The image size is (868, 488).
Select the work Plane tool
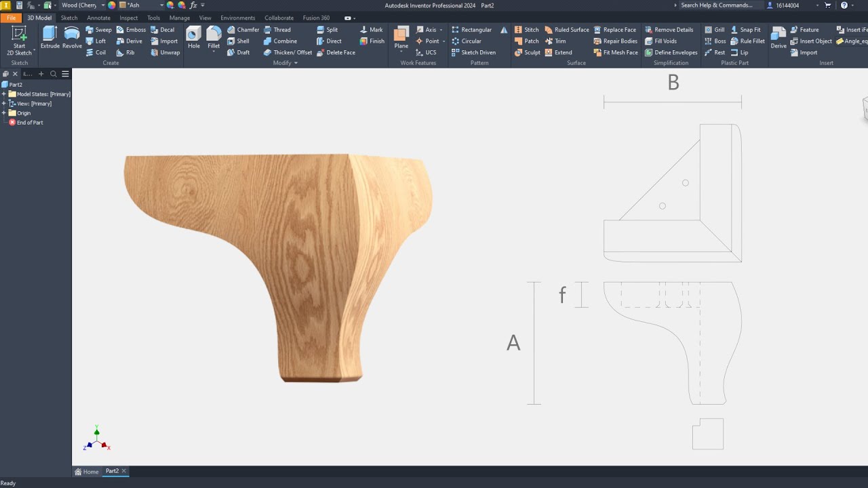tap(401, 37)
